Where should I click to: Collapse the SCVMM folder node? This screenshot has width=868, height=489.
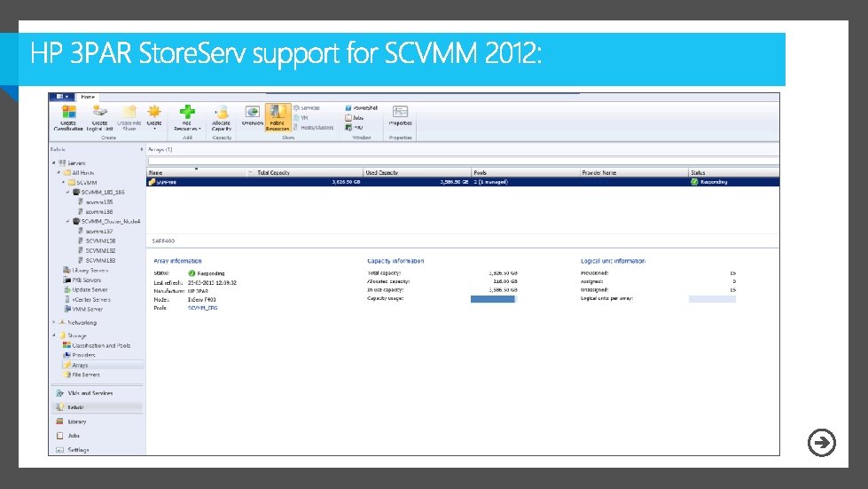[63, 182]
